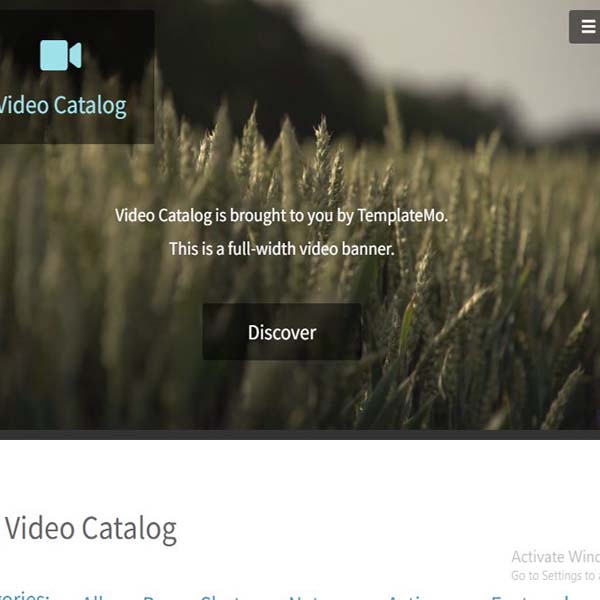Screen dimensions: 600x600
Task: Select the All category filter
Action: [94, 597]
